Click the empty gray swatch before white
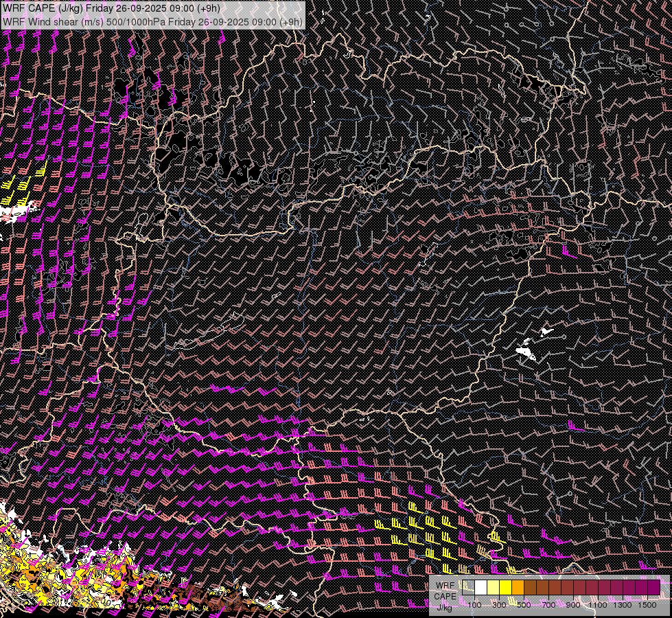672x618 pixels. pos(468,588)
